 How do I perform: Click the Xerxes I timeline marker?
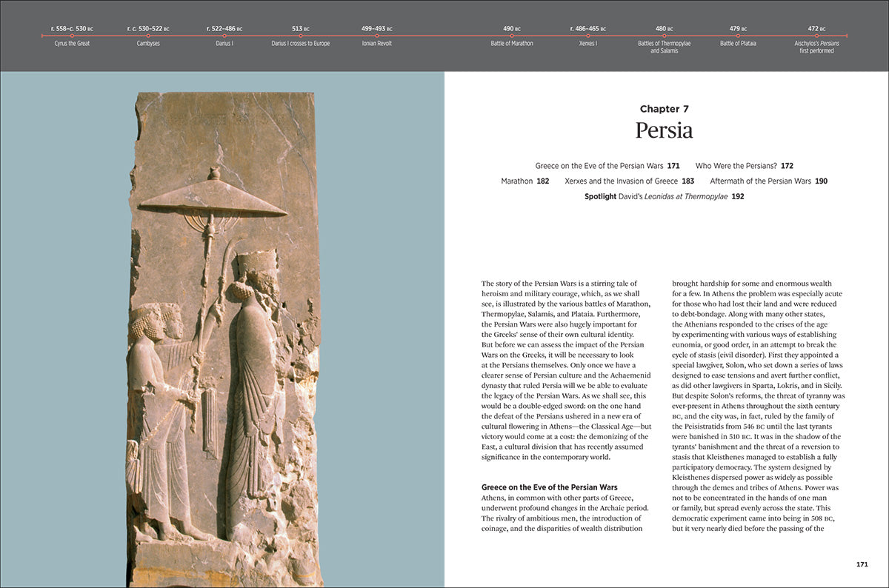(588, 36)
